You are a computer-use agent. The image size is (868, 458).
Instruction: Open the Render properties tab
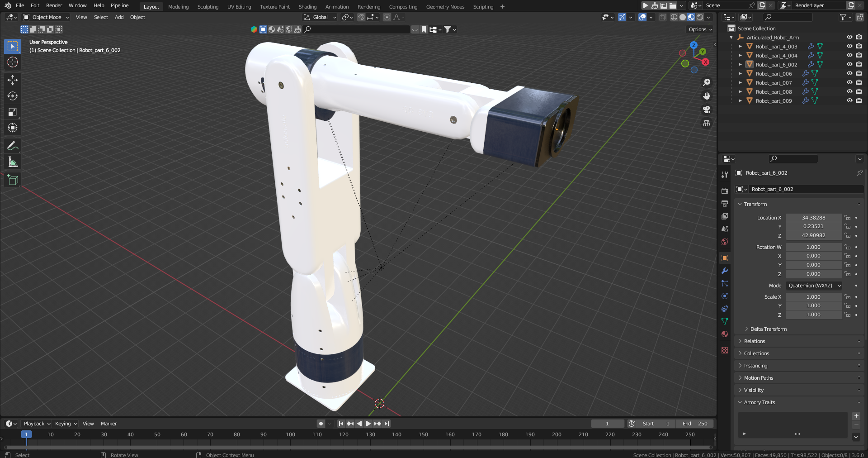click(725, 191)
